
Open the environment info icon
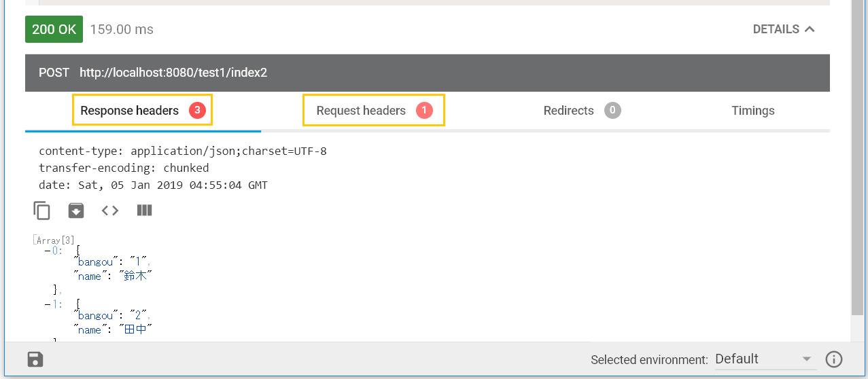[x=834, y=359]
